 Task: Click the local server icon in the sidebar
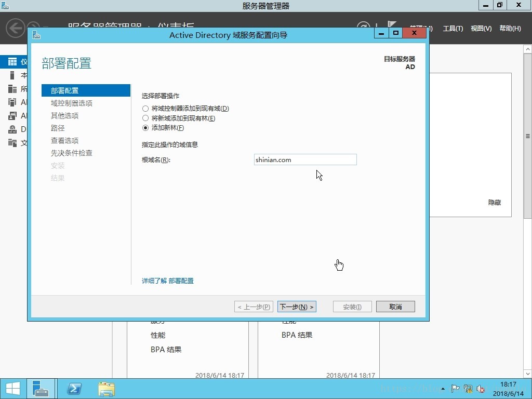(x=12, y=75)
